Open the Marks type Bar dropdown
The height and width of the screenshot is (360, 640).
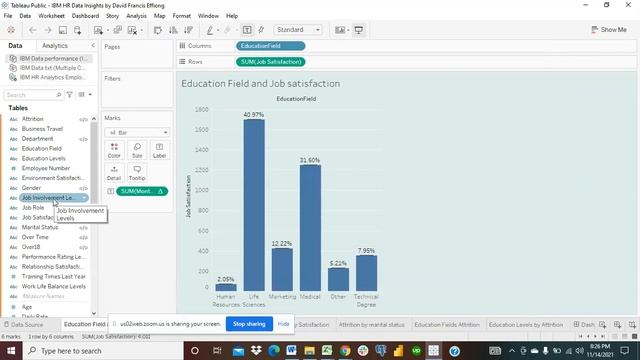[x=137, y=133]
